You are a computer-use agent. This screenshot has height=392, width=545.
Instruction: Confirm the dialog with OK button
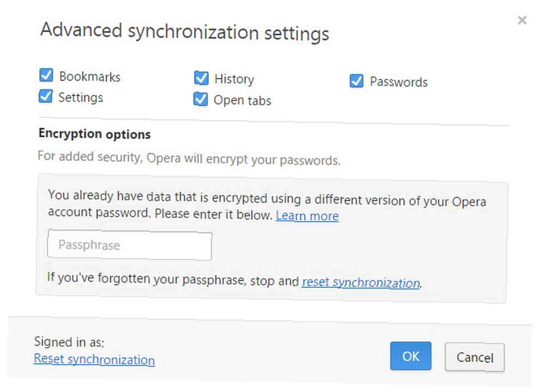[410, 356]
